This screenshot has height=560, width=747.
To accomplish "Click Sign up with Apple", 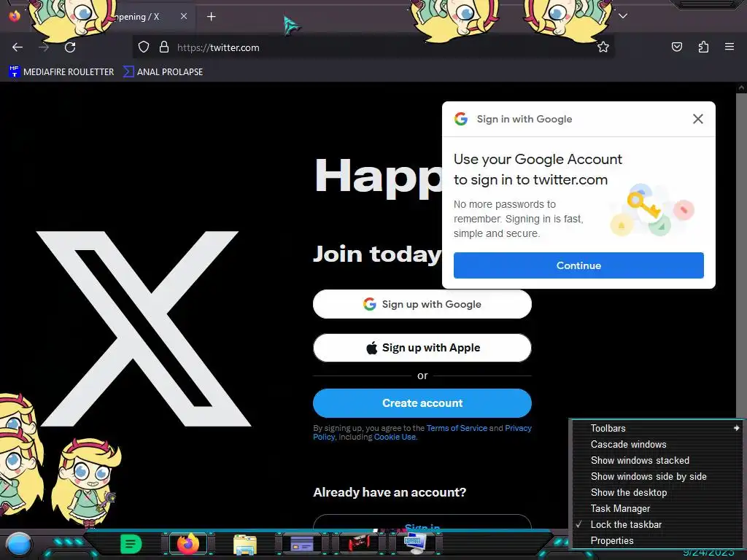I will pos(422,348).
